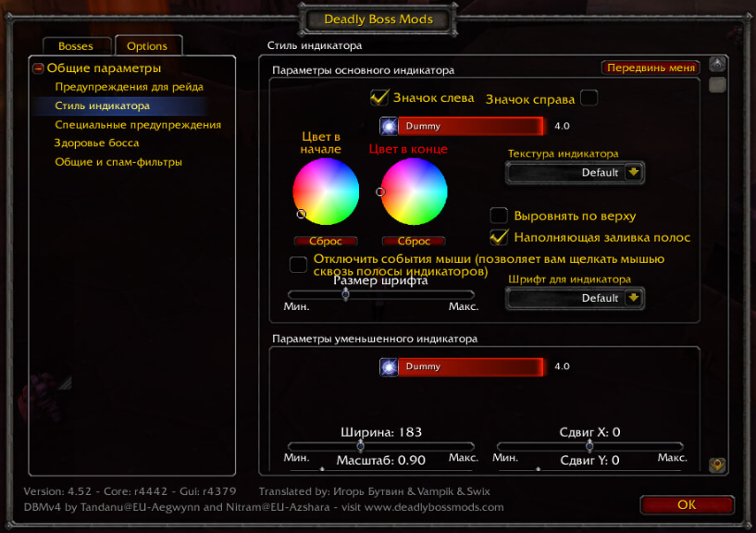Open the Шрифт для индикатора dropdown
This screenshot has height=533, width=756.
coord(634,298)
